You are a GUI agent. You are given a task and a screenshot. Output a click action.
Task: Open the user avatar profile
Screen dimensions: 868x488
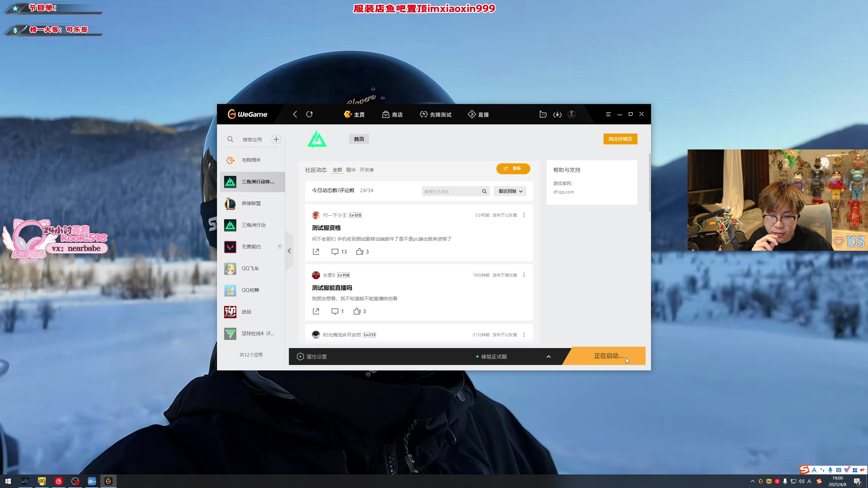pos(572,114)
